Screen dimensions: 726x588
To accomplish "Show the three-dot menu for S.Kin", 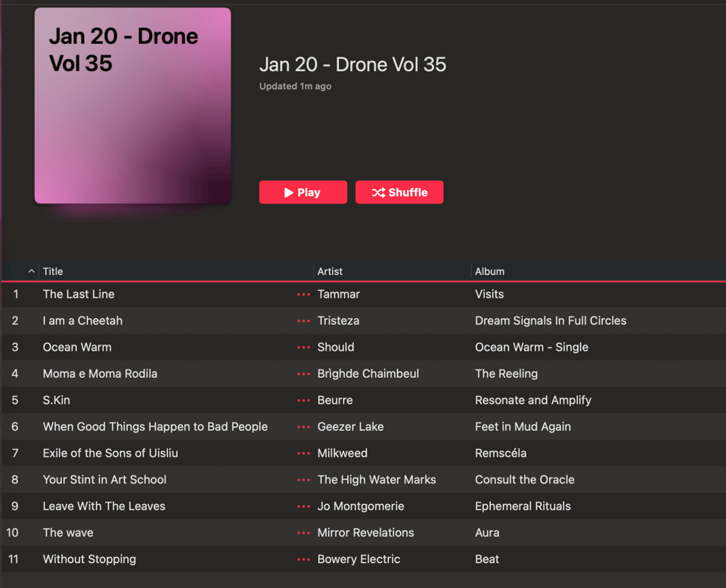I will tap(304, 401).
